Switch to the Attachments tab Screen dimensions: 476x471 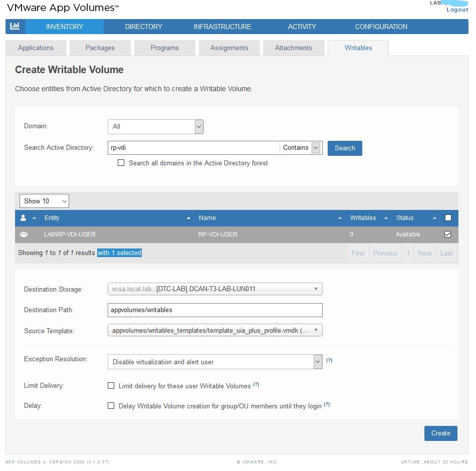pyautogui.click(x=294, y=48)
